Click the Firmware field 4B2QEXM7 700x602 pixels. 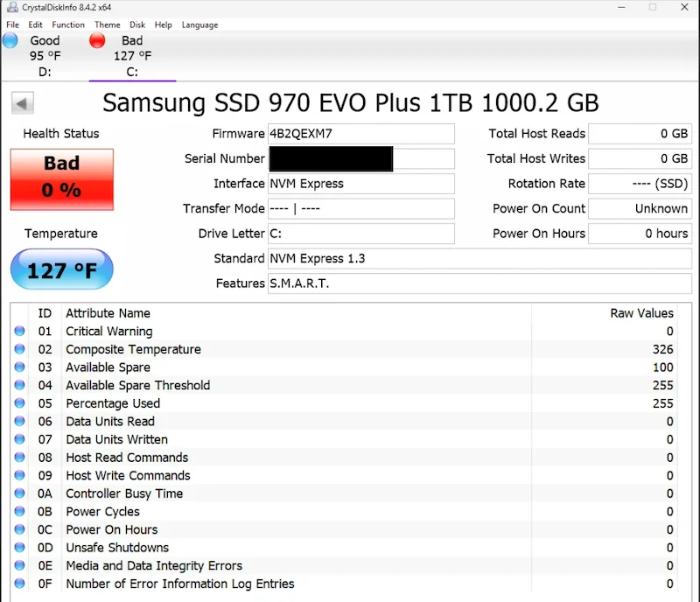[x=361, y=134]
